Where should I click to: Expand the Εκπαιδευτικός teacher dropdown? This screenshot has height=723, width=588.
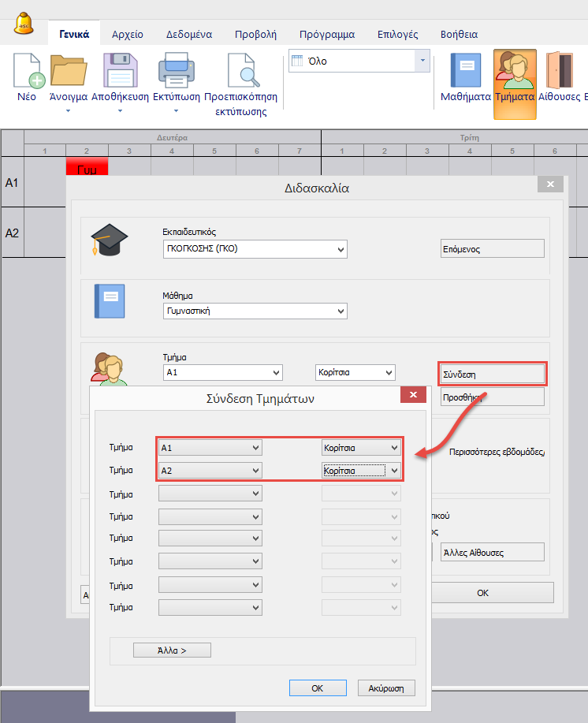coord(341,249)
